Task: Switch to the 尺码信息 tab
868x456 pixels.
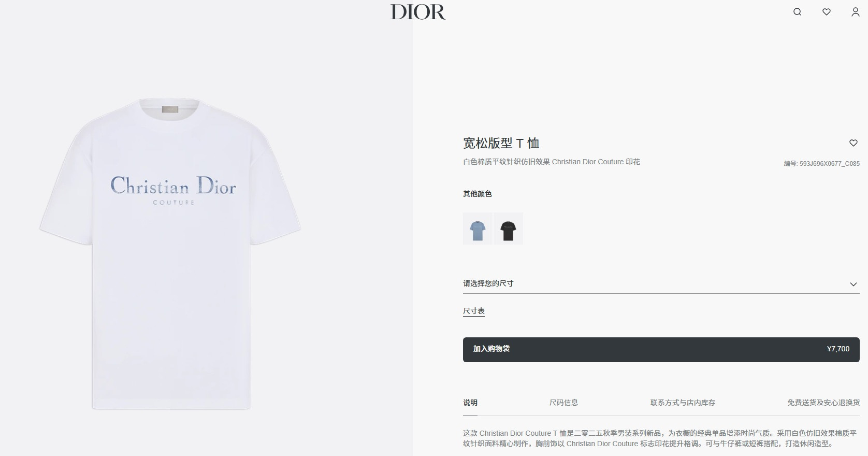Action: pos(563,403)
